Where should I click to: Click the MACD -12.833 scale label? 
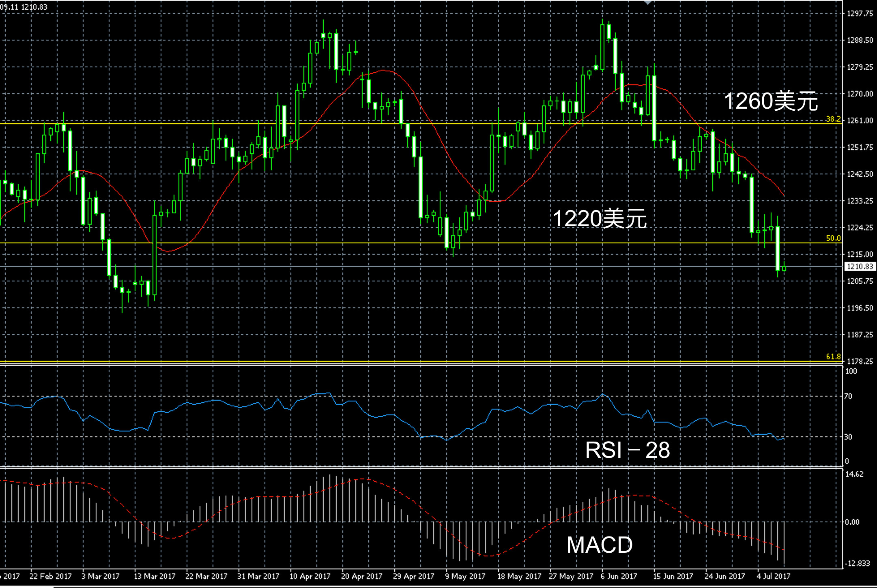[x=858, y=564]
